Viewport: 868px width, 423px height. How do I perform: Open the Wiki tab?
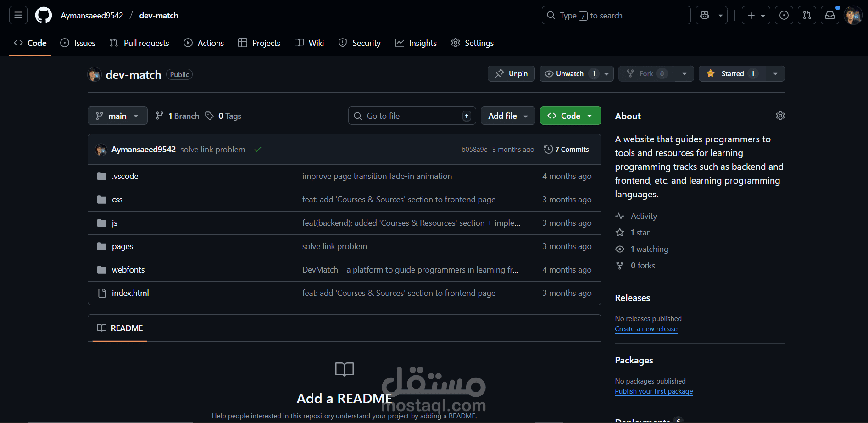[x=309, y=43]
